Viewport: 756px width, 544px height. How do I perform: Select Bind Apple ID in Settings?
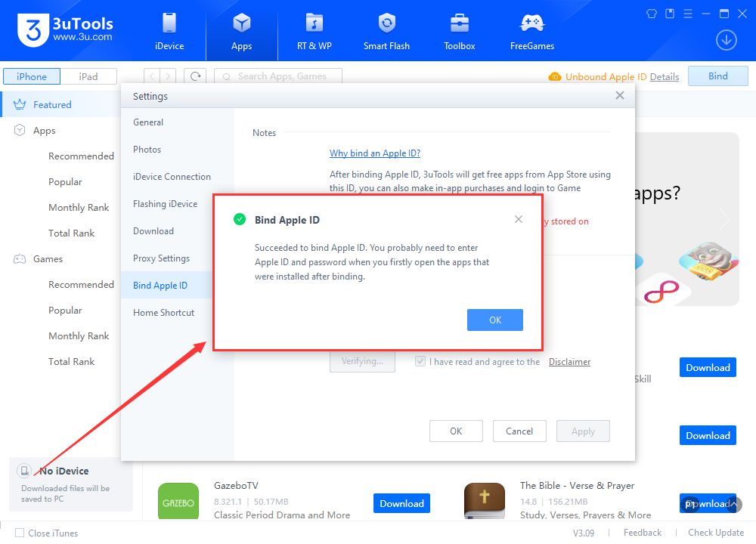coord(166,286)
